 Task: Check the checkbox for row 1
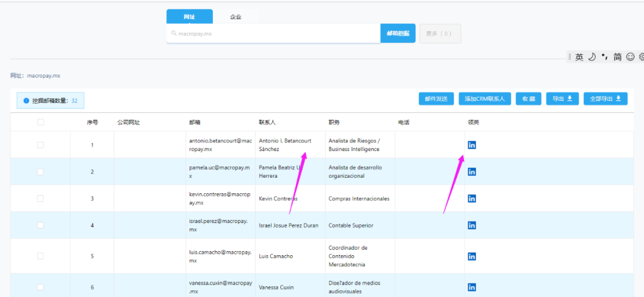[41, 145]
